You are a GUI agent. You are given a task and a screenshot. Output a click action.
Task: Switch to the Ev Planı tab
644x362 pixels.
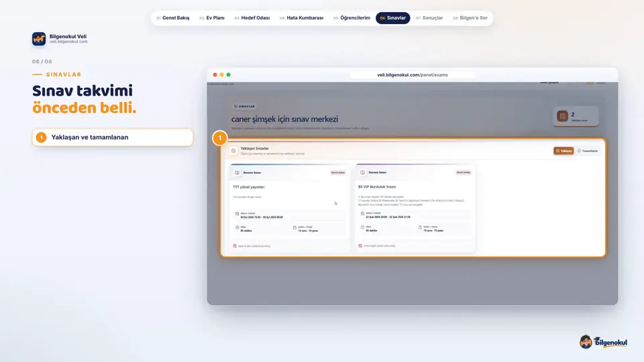[212, 18]
